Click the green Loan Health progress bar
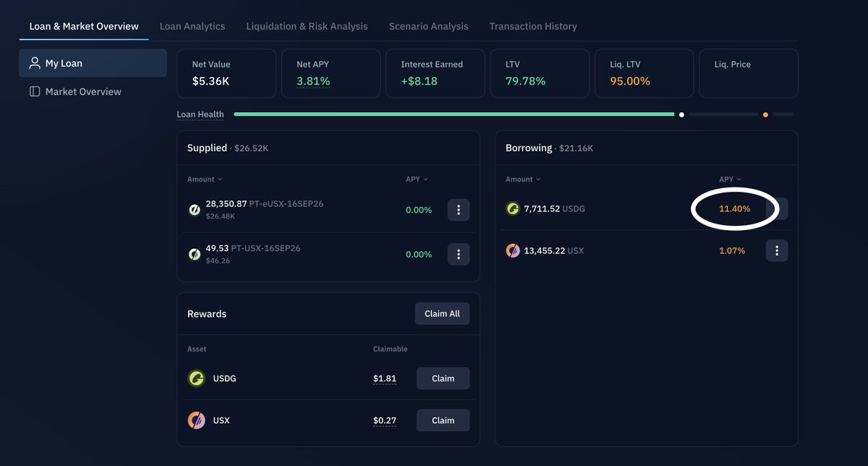This screenshot has height=466, width=868. coord(454,114)
